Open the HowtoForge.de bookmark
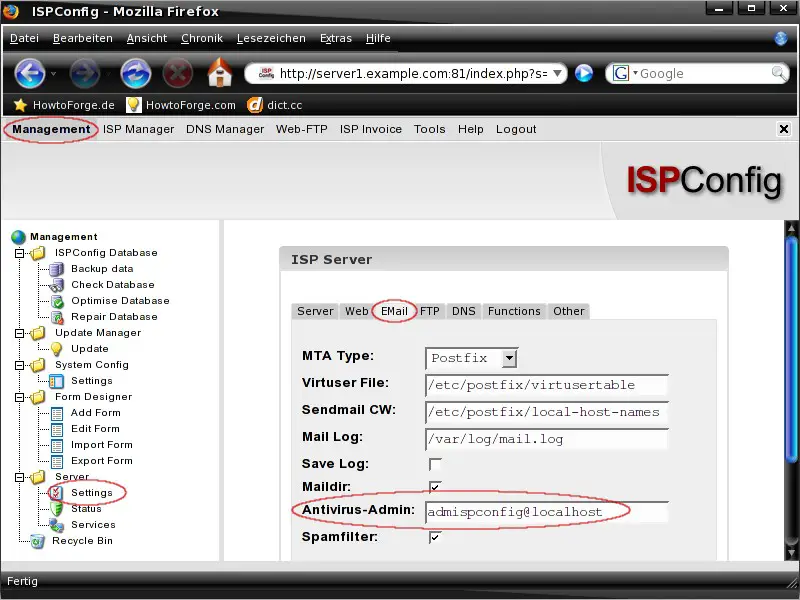This screenshot has width=800, height=600. pos(64,105)
